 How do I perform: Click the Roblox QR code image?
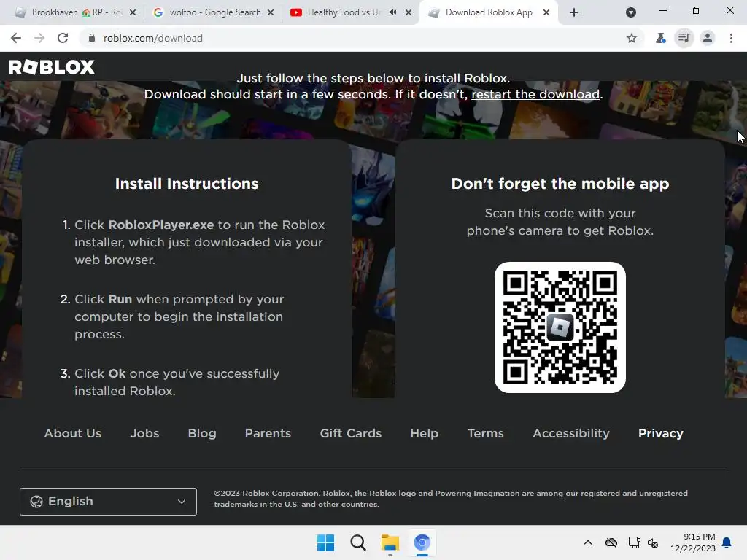[x=560, y=327]
